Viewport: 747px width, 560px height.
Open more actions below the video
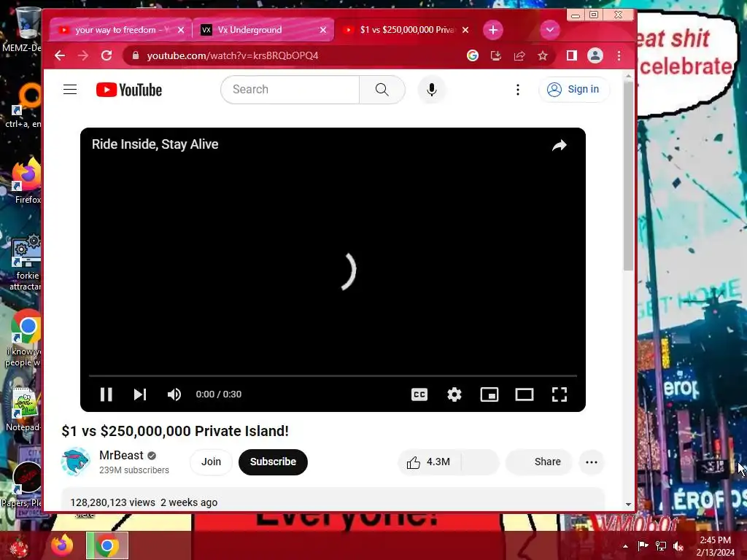[x=591, y=462]
